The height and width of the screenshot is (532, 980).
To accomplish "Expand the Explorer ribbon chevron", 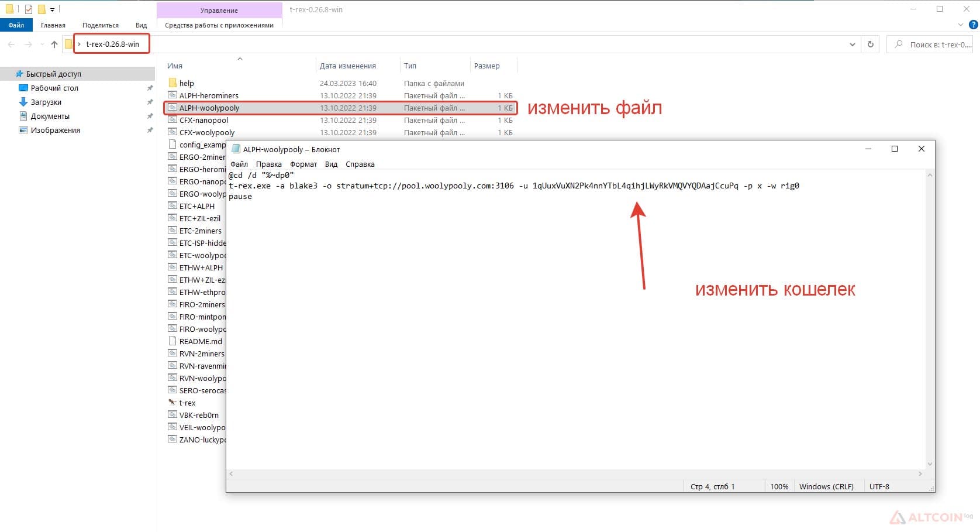I will click(x=961, y=25).
